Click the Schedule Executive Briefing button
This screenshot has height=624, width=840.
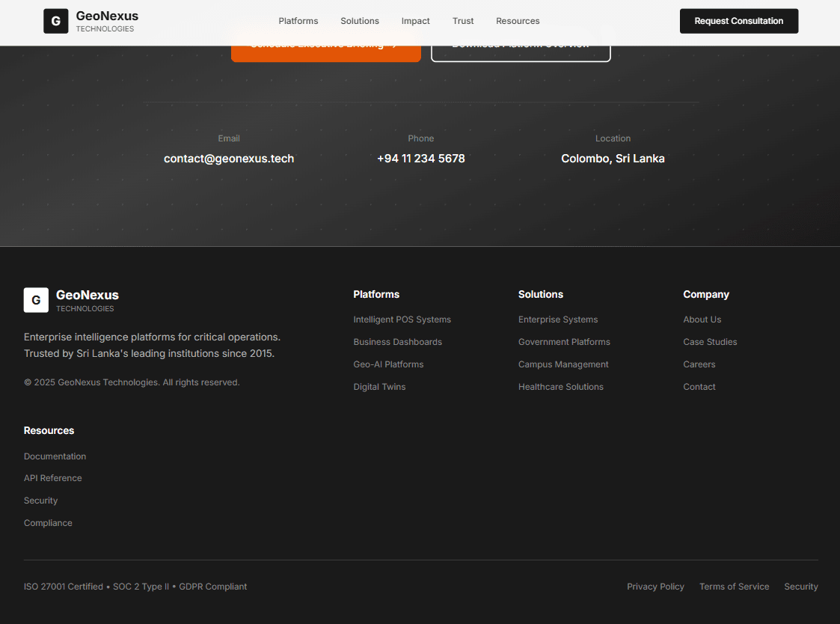click(325, 43)
